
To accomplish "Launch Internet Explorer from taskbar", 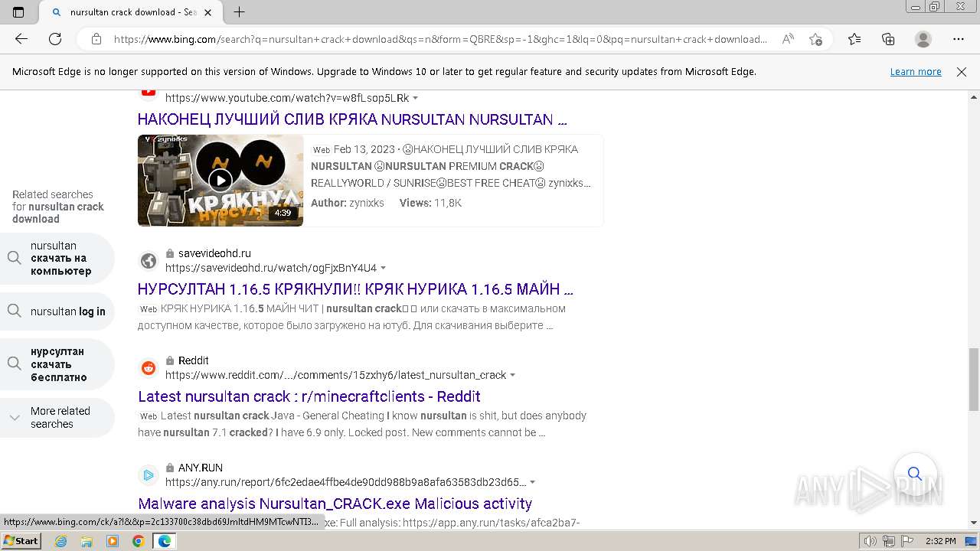I will [60, 541].
